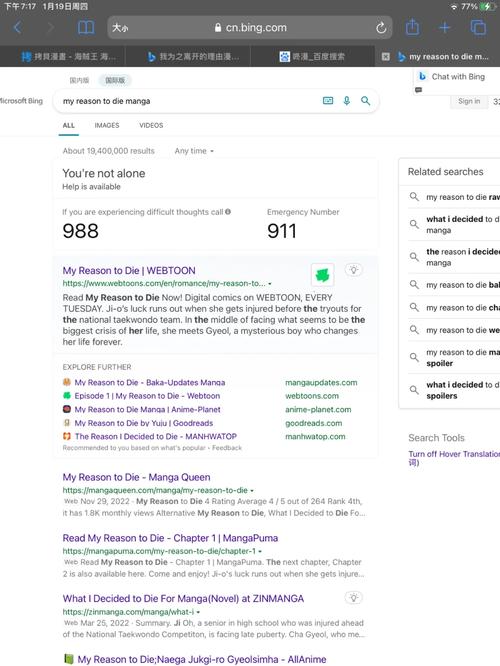Switch to the 百度搜索 tab
This screenshot has height=666, width=500.
[x=312, y=56]
